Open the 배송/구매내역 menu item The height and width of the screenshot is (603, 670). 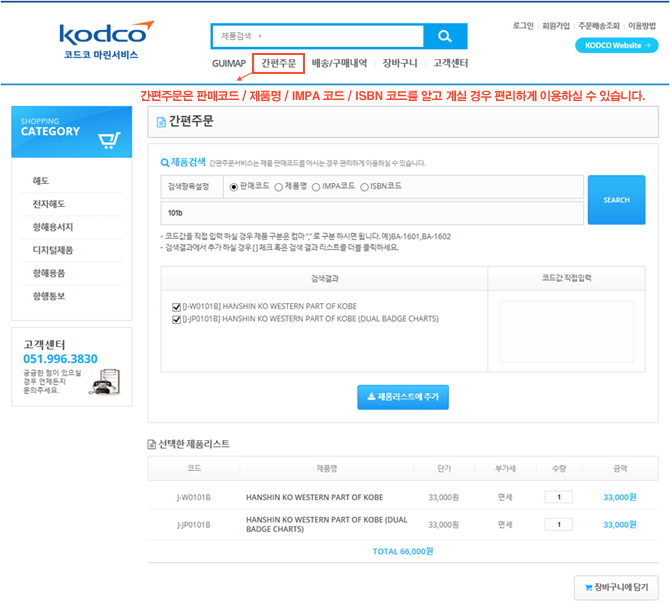339,63
